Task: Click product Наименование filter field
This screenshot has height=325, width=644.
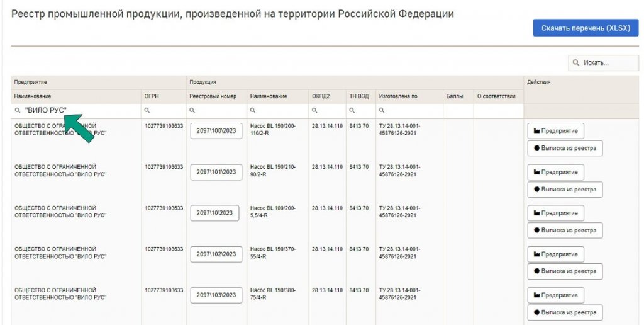Action: pos(277,111)
